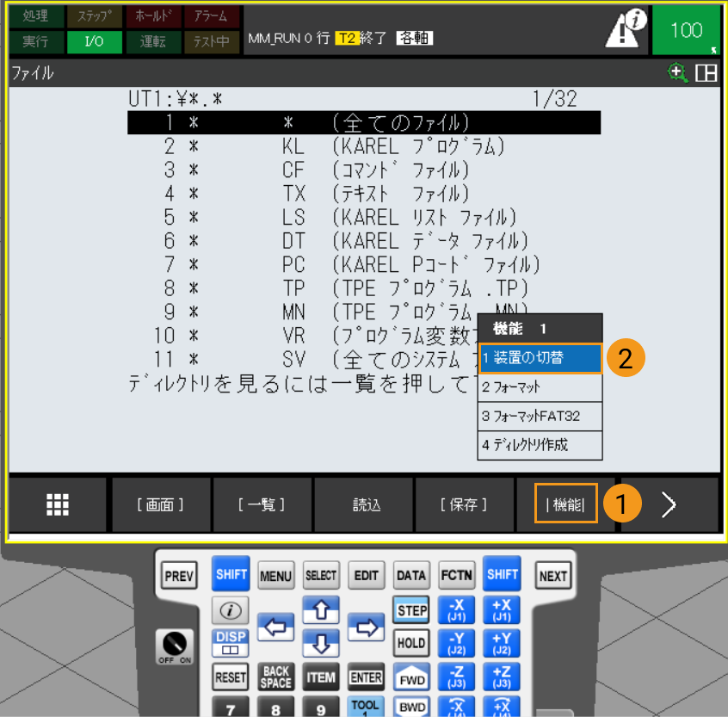Click the FCTN key
Screen dimensions: 728x717
(x=456, y=575)
